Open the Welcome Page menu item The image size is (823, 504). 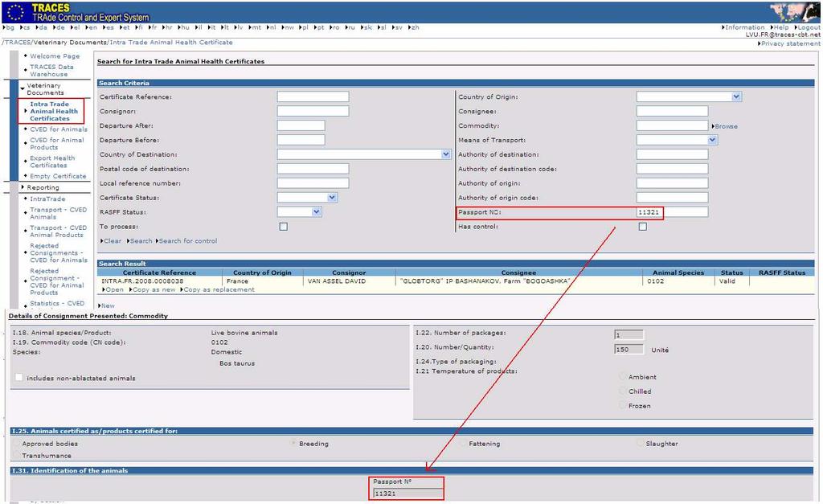tap(55, 56)
